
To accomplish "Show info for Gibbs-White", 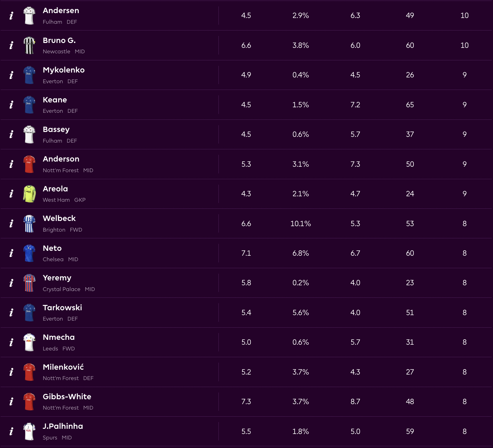I will [x=11, y=402].
